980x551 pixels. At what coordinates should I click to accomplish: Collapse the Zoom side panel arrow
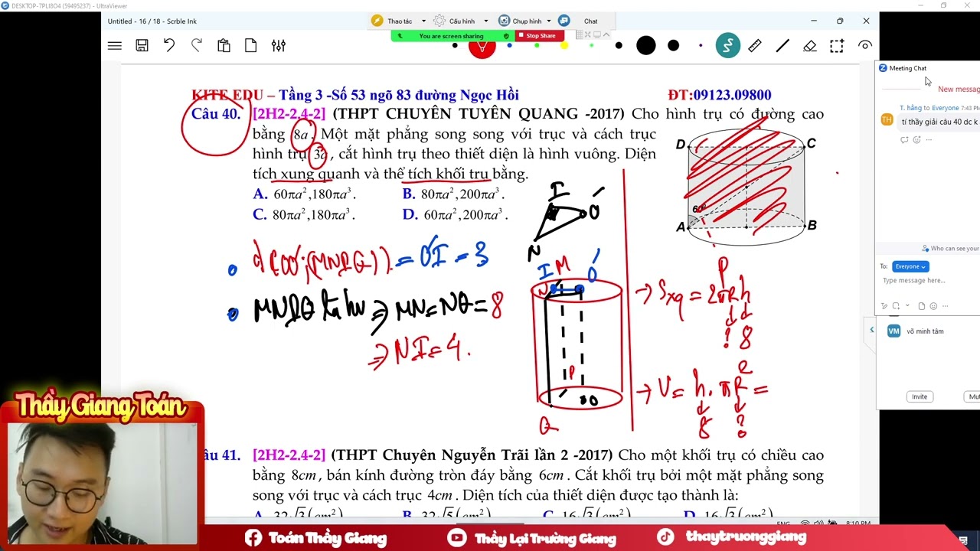point(871,330)
